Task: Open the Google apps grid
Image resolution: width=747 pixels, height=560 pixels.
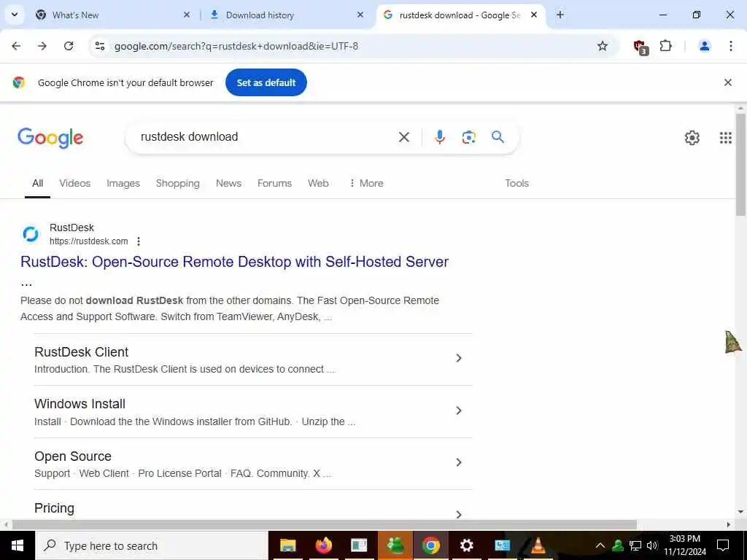Action: (x=726, y=138)
